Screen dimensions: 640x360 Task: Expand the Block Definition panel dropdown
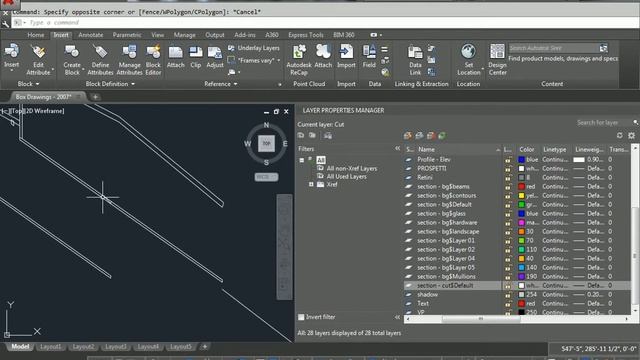[x=110, y=84]
